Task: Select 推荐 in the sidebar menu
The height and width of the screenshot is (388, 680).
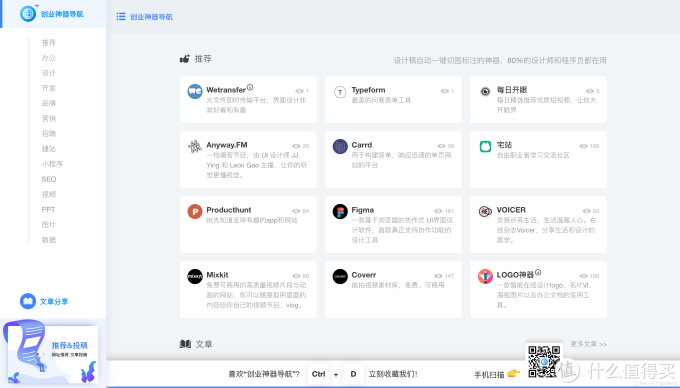Action: 49,42
